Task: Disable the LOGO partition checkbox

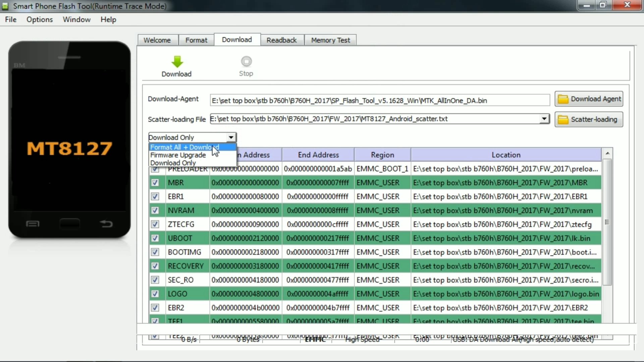Action: [155, 294]
